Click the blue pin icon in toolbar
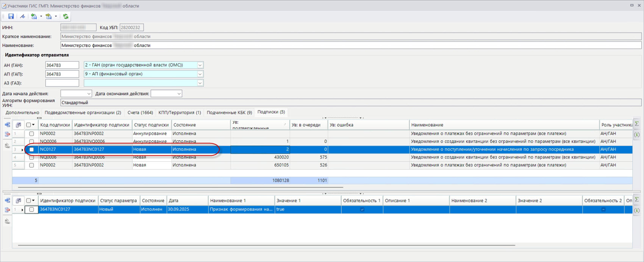The height and width of the screenshot is (262, 644). [22, 16]
